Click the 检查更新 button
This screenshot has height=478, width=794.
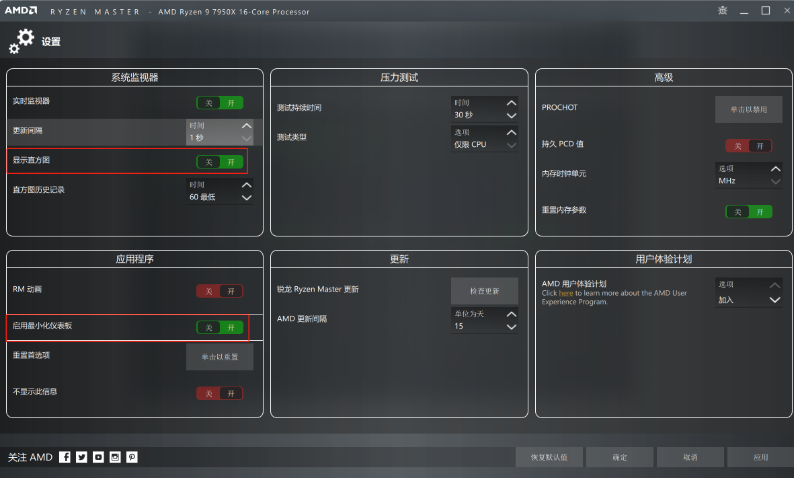[485, 291]
